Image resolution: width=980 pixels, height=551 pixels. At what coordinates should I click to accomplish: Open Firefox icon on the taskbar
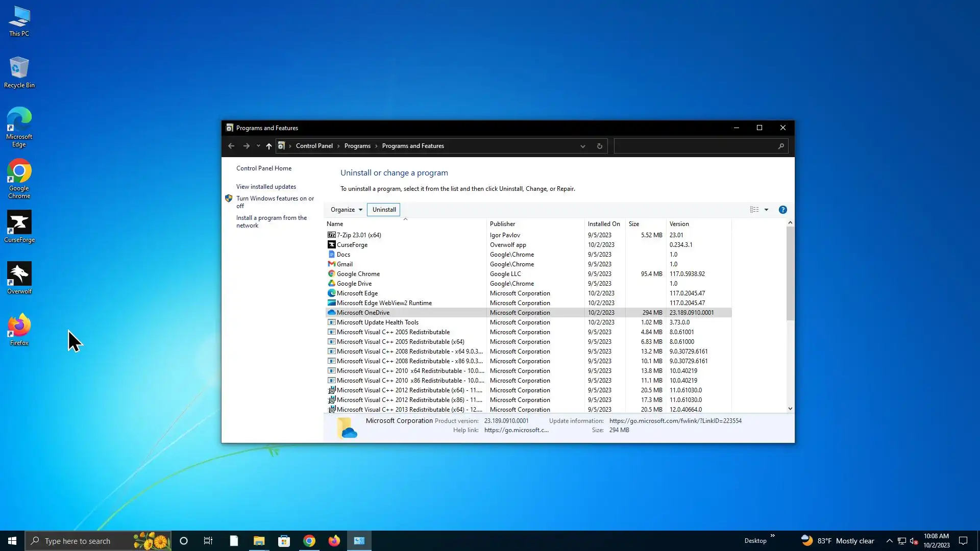coord(334,541)
